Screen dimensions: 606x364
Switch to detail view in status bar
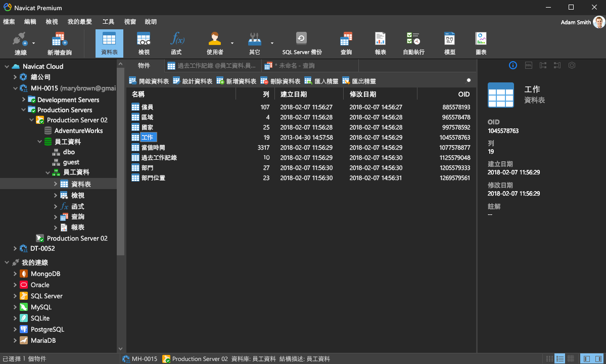(560, 359)
